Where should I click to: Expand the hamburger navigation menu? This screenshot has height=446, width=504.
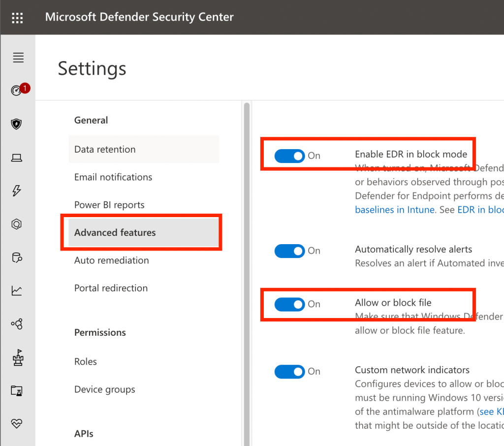pyautogui.click(x=18, y=58)
